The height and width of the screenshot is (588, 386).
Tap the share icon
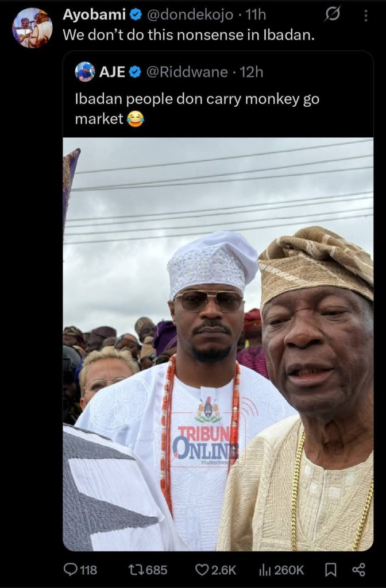358,570
